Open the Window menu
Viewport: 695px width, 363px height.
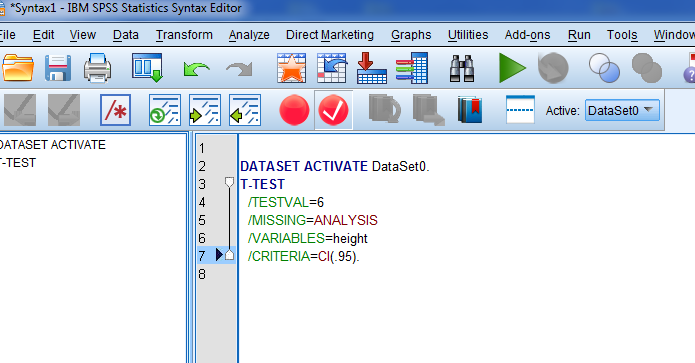tap(674, 35)
